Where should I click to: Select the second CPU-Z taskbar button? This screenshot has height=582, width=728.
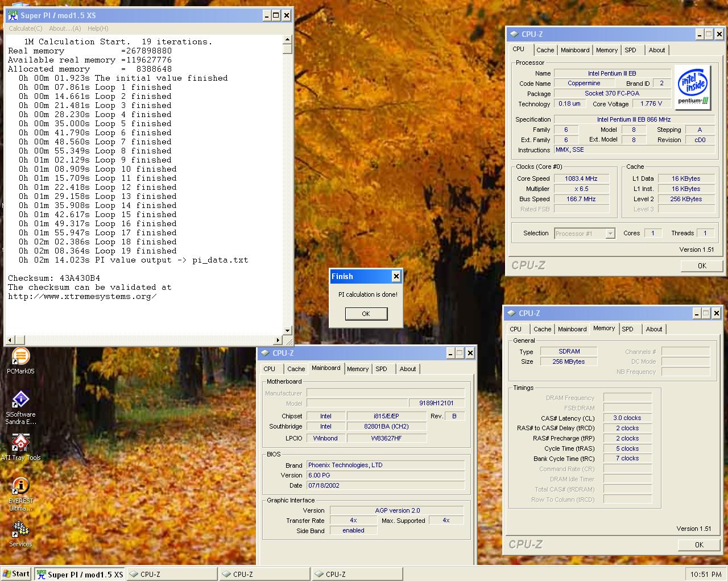(x=264, y=574)
